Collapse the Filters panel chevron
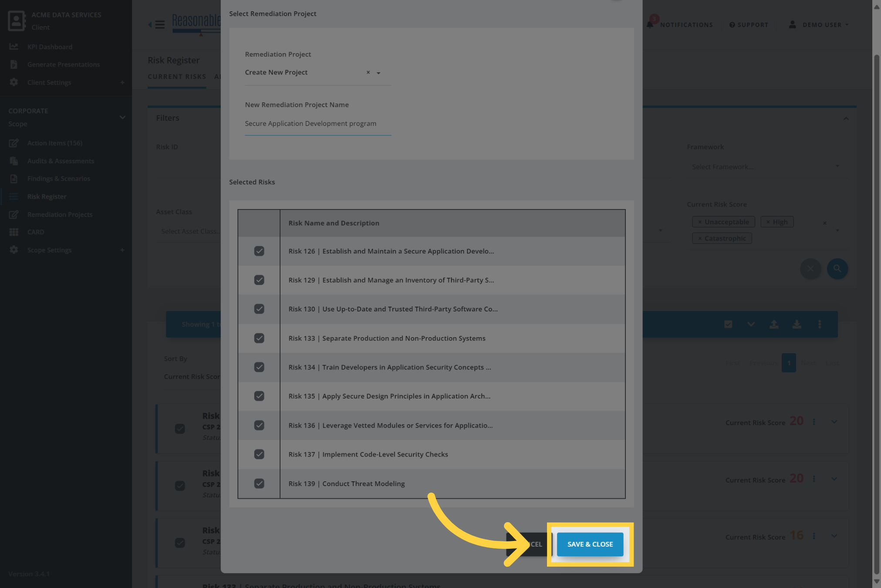Viewport: 881px width, 588px height. click(x=846, y=118)
